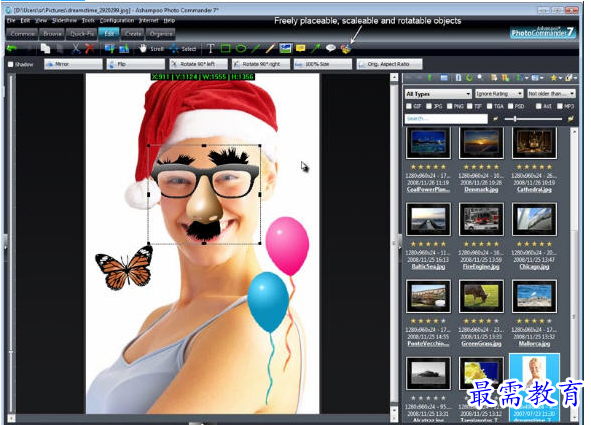Click the Orig. Aspect Ratio button

coord(389,64)
